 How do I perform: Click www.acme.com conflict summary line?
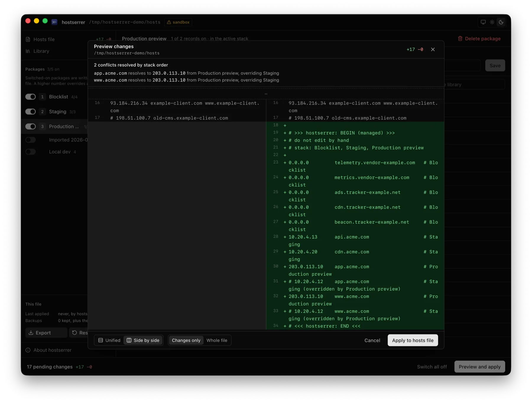pyautogui.click(x=186, y=80)
